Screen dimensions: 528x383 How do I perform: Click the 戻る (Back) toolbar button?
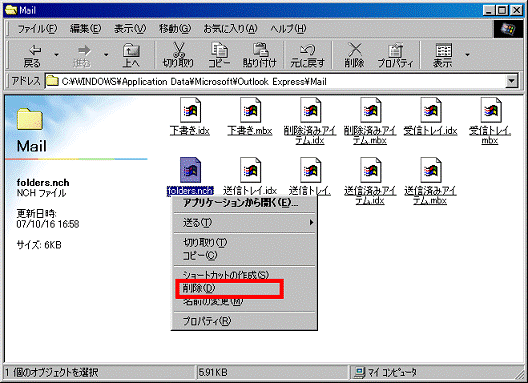(x=32, y=56)
